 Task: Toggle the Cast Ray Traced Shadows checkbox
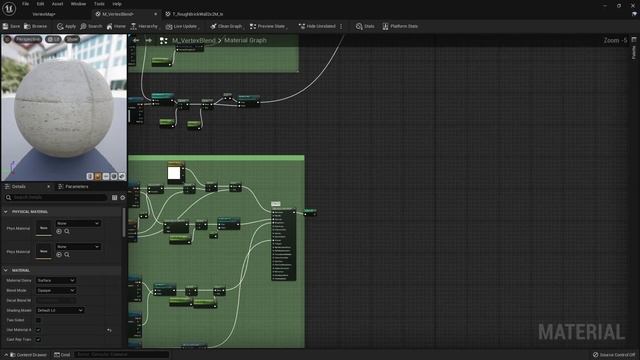click(38, 340)
